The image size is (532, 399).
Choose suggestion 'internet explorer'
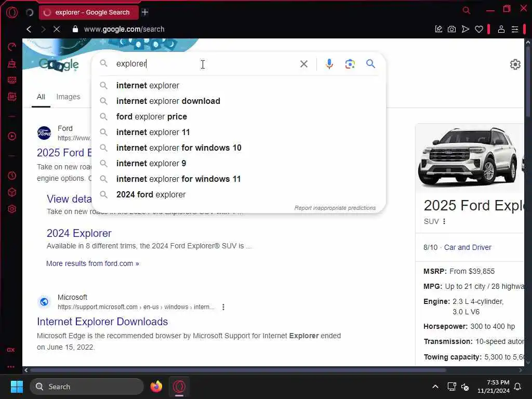pos(239,86)
